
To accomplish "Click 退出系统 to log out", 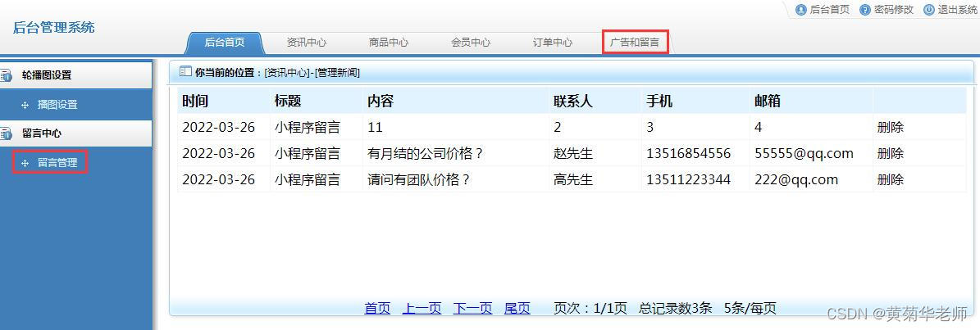I will tap(958, 9).
